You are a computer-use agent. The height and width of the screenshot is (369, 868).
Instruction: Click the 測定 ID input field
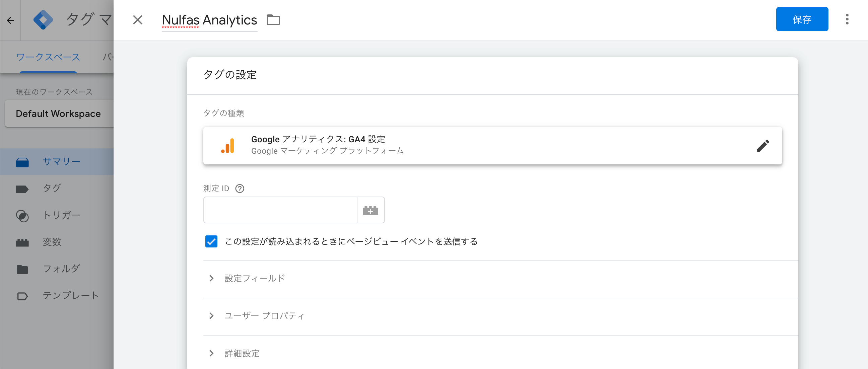(x=280, y=210)
